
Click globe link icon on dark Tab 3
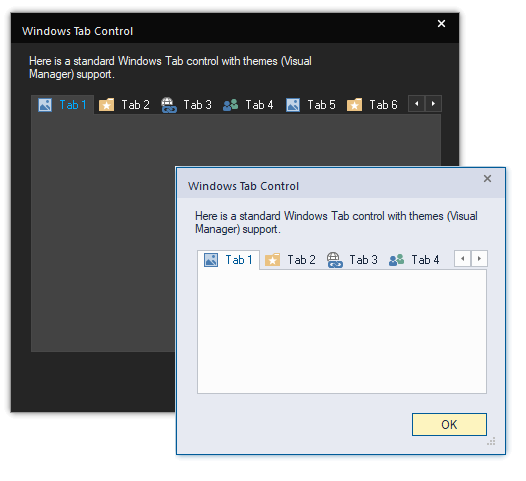[168, 105]
